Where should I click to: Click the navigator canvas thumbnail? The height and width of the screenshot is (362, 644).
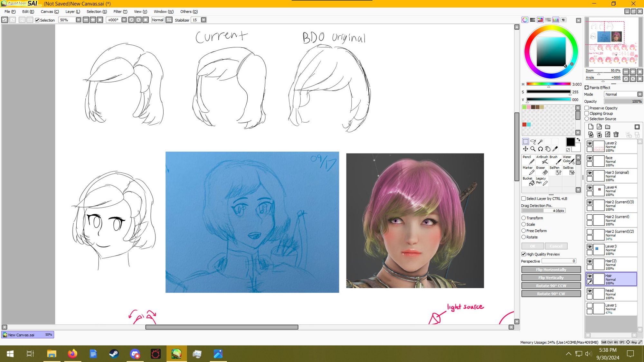click(x=613, y=42)
